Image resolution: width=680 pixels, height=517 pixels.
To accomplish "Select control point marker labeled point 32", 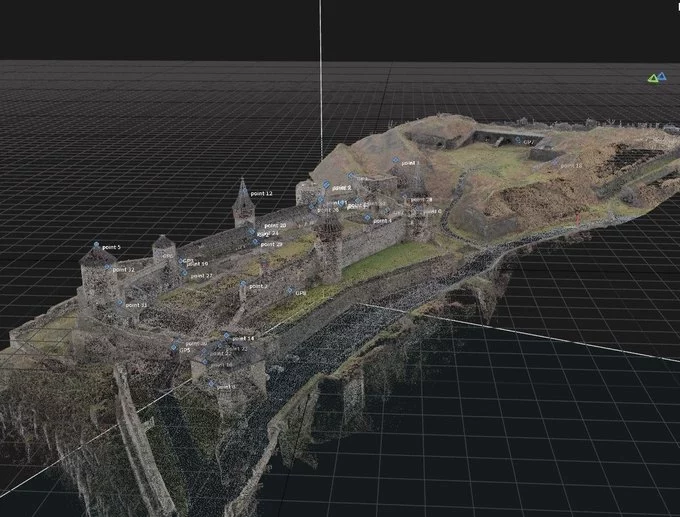I will point(108,269).
